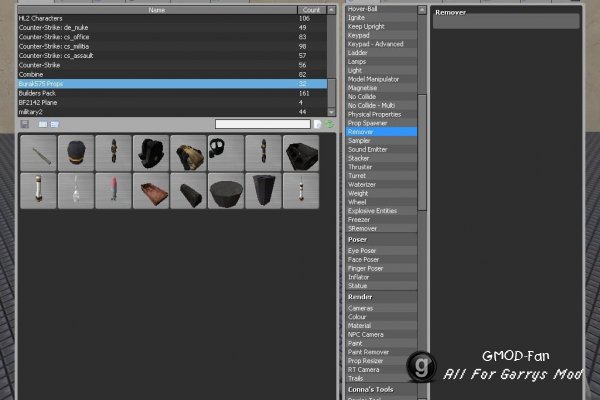Spawn the tan backpack prop
The width and height of the screenshot is (600, 400).
pyautogui.click(x=188, y=153)
